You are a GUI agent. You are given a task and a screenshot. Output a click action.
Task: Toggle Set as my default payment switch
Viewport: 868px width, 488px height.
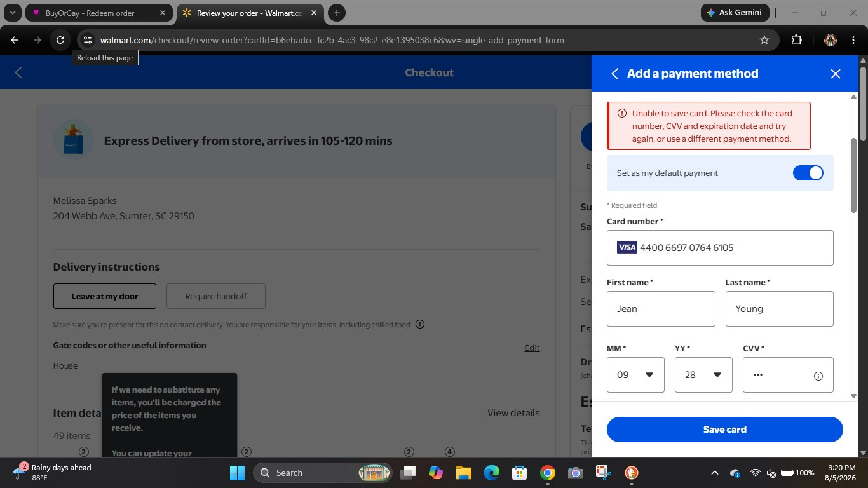808,173
